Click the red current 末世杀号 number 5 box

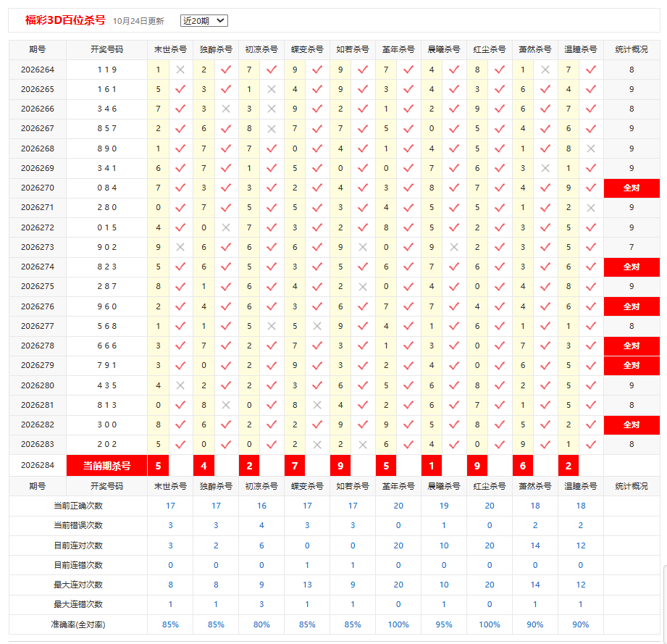pos(159,466)
